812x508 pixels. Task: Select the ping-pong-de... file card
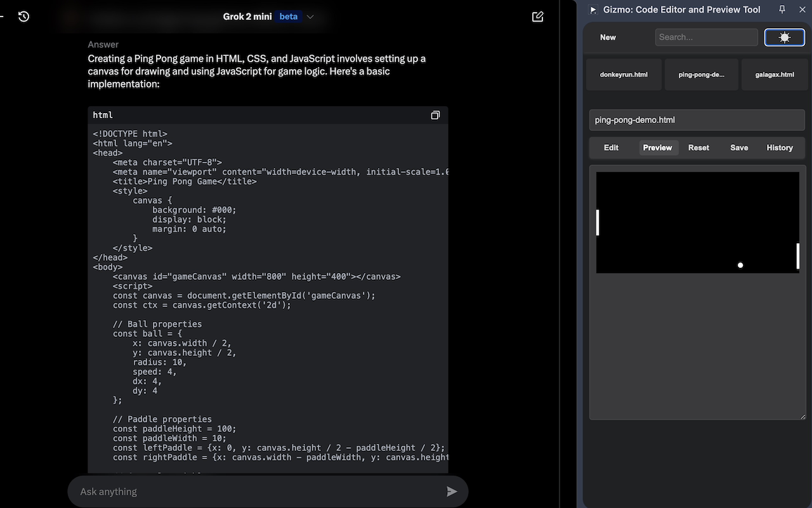coord(701,74)
